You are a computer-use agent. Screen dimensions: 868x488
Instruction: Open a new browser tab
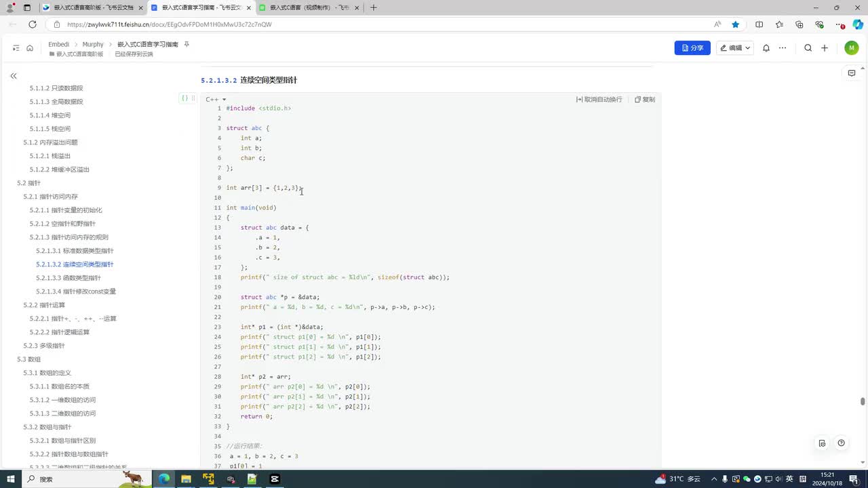coord(374,7)
